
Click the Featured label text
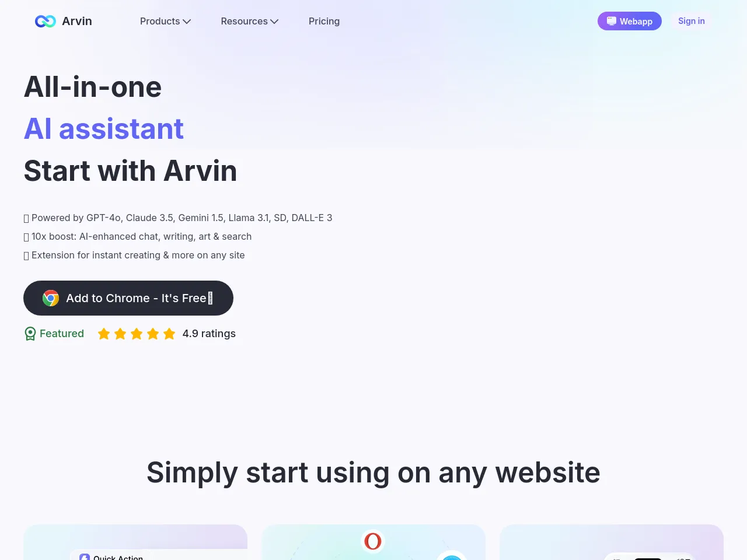[62, 334]
